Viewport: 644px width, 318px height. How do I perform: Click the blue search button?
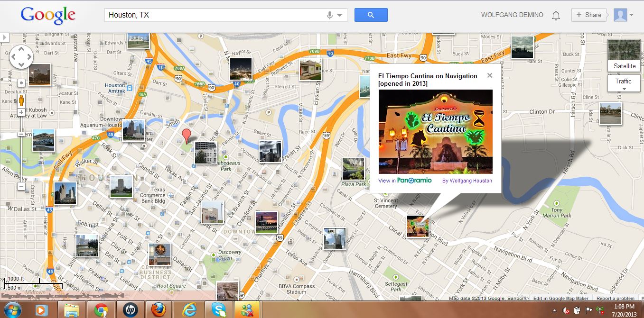(371, 15)
